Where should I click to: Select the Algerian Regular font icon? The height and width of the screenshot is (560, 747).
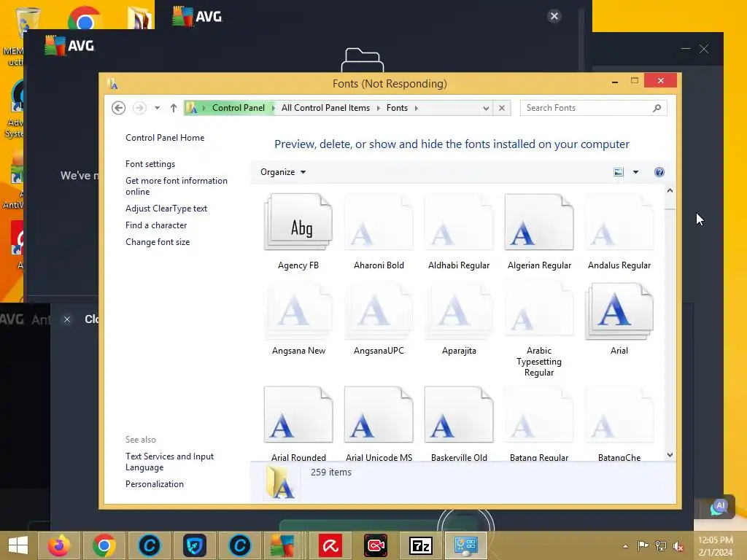coord(539,222)
